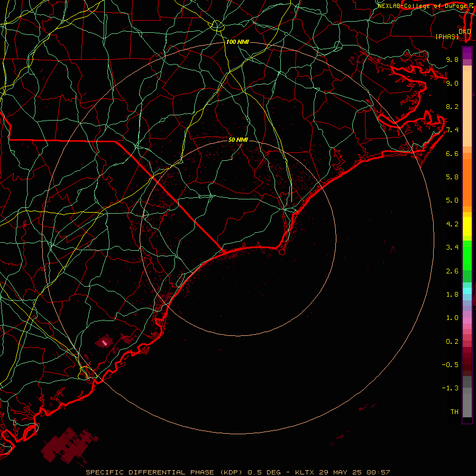Viewport: 476px width, 476px height.
Task: Click the -1.3 scale label
Action: click(450, 388)
